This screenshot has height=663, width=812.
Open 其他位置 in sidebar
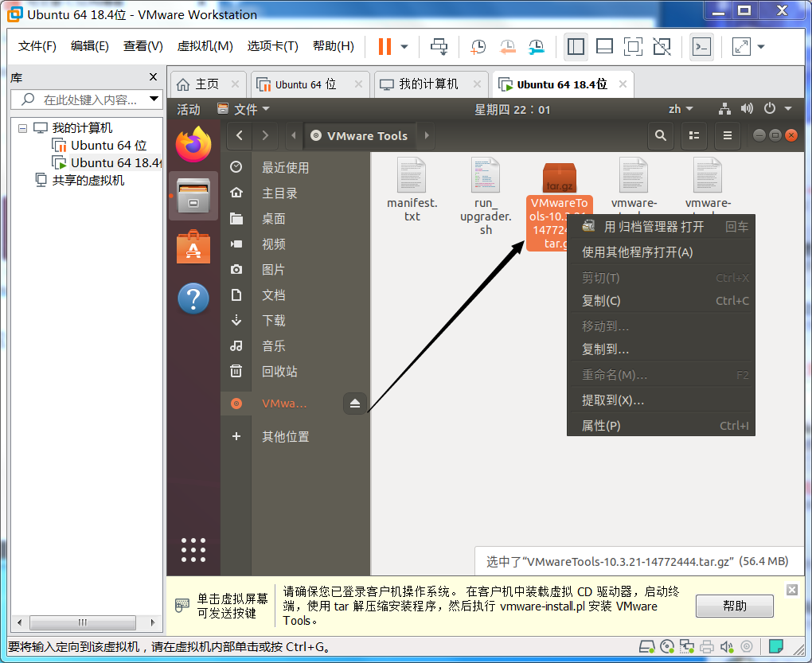[295, 436]
